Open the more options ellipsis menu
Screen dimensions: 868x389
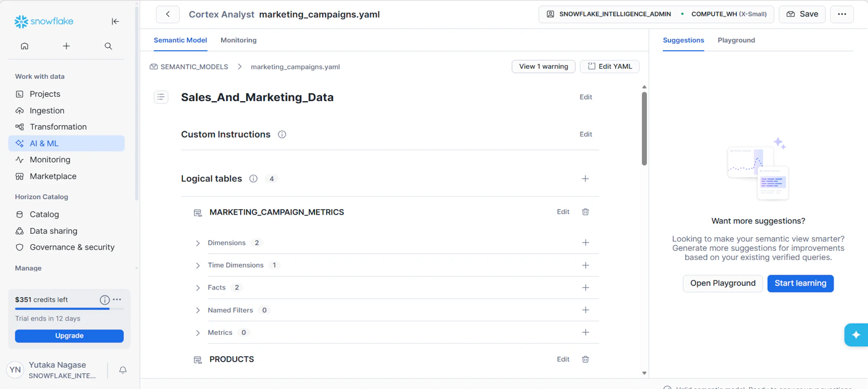[842, 14]
